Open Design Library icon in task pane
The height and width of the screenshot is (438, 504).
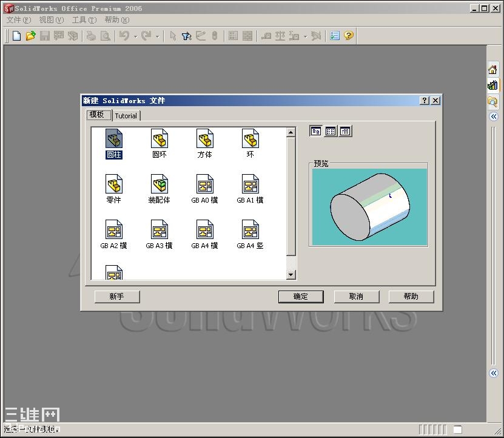492,85
